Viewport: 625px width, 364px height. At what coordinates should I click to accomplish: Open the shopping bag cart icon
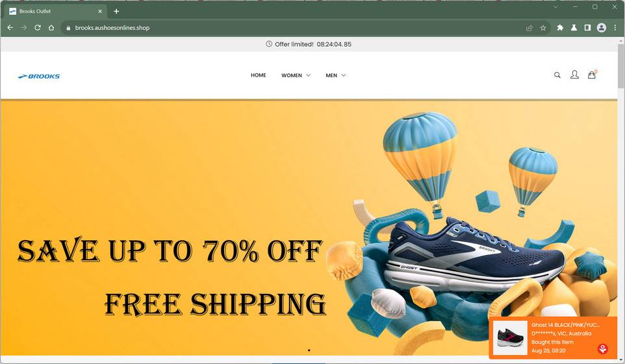(592, 75)
